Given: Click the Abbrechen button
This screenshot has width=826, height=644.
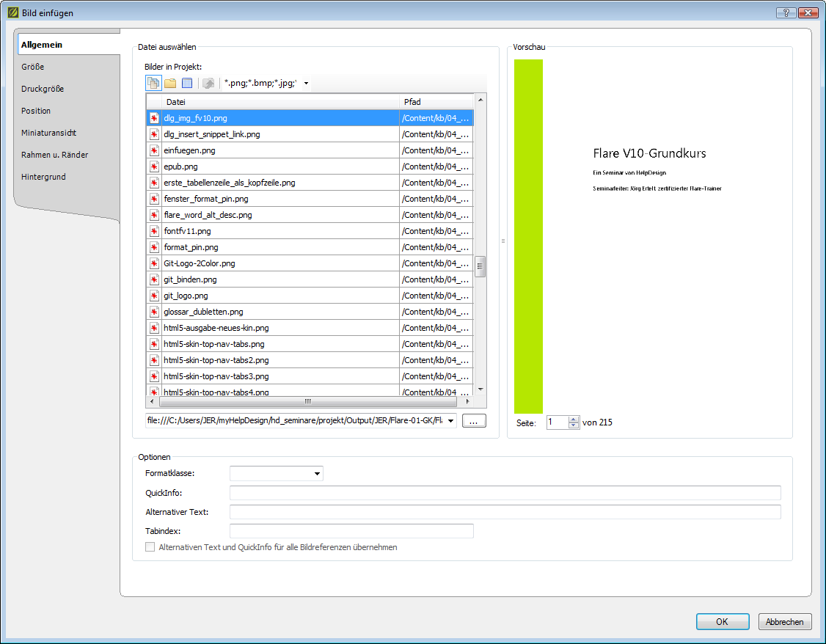Looking at the screenshot, I should coord(785,622).
